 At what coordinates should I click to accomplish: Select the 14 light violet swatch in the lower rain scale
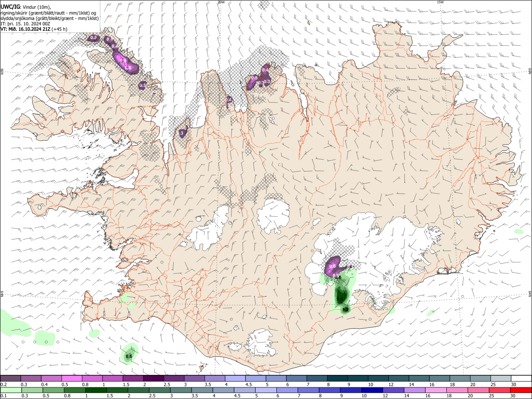click(x=414, y=390)
